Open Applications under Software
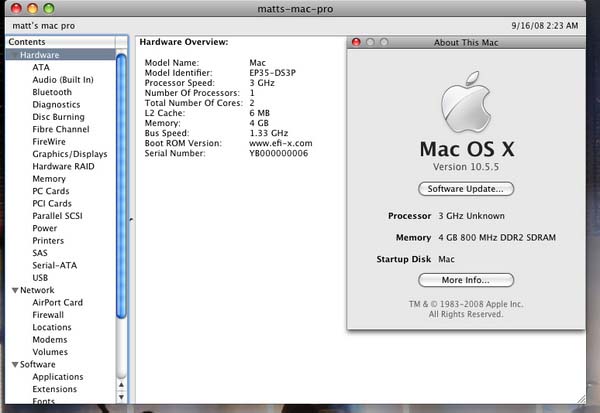 pyautogui.click(x=57, y=377)
